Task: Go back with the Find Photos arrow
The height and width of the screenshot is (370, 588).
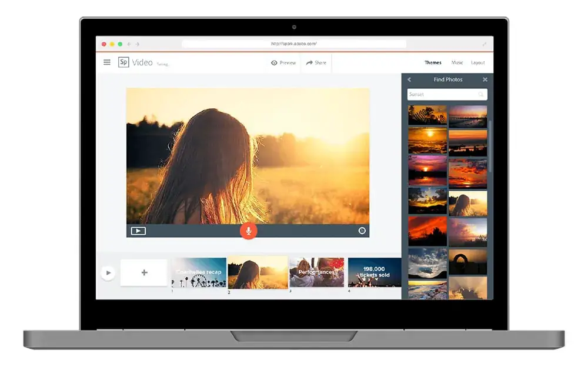Action: point(409,79)
